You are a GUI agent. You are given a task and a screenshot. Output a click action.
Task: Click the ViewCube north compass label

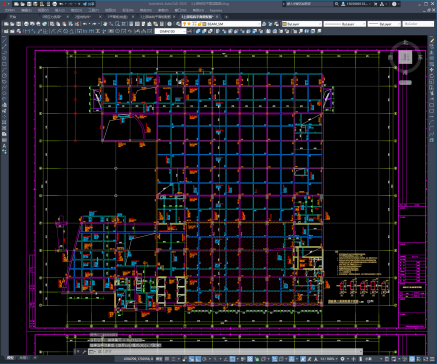[406, 42]
